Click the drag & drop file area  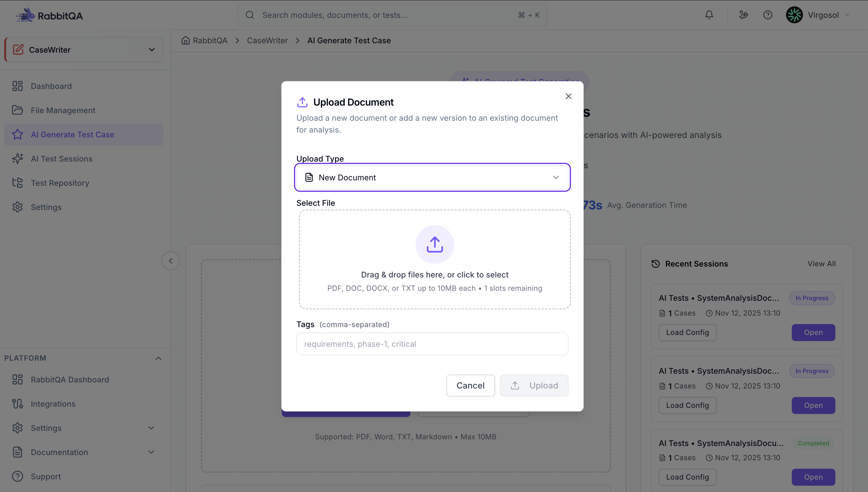pos(435,260)
